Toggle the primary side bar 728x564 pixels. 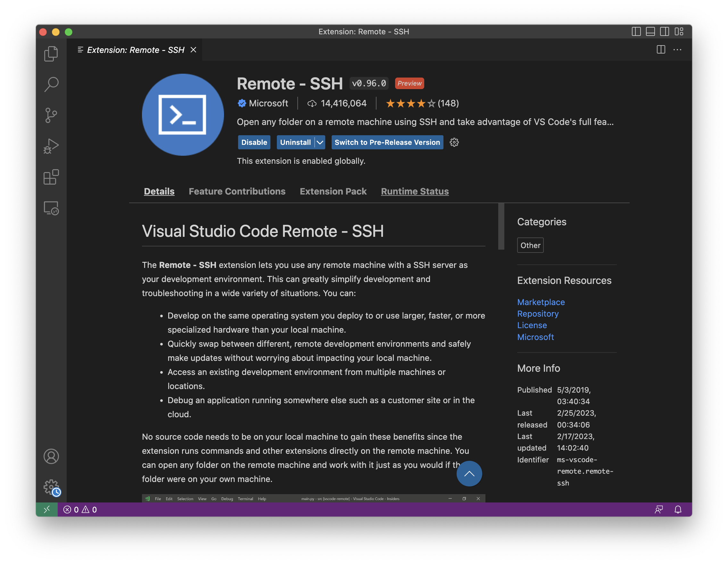tap(636, 32)
